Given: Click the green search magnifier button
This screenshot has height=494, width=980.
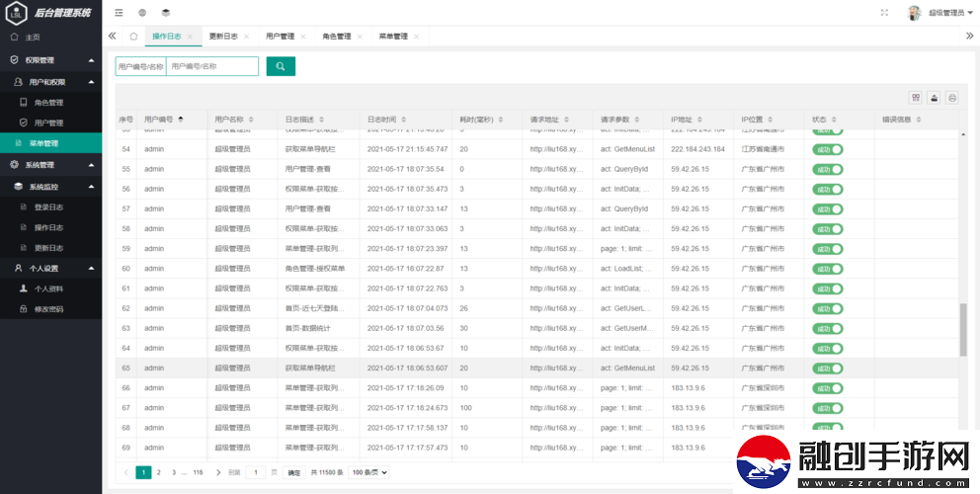Looking at the screenshot, I should point(281,66).
